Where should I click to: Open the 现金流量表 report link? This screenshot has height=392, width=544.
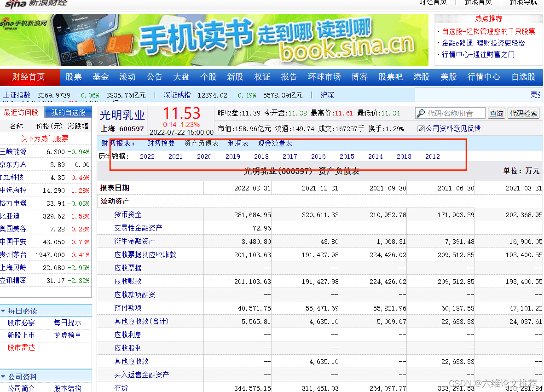[275, 143]
